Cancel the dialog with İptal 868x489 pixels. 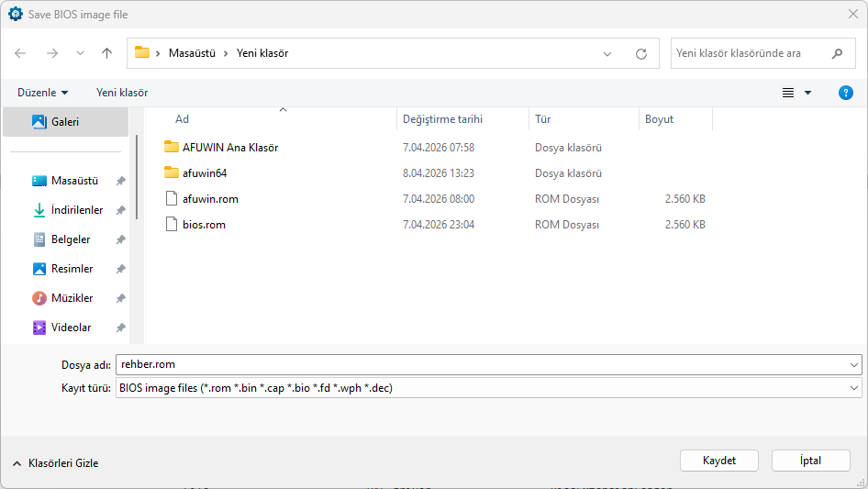(x=810, y=461)
